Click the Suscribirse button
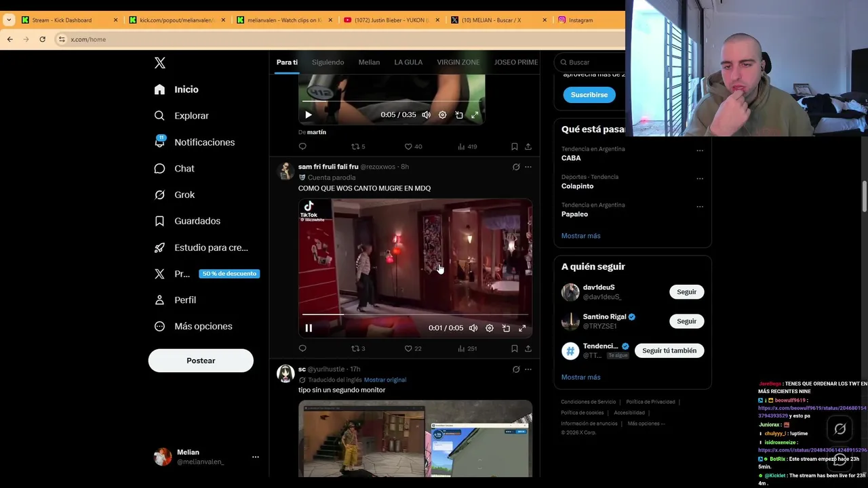The image size is (868, 488). 589,95
